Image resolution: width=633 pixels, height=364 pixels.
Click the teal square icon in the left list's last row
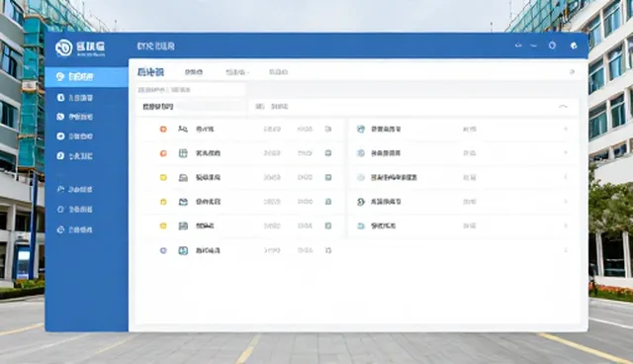[x=183, y=250]
